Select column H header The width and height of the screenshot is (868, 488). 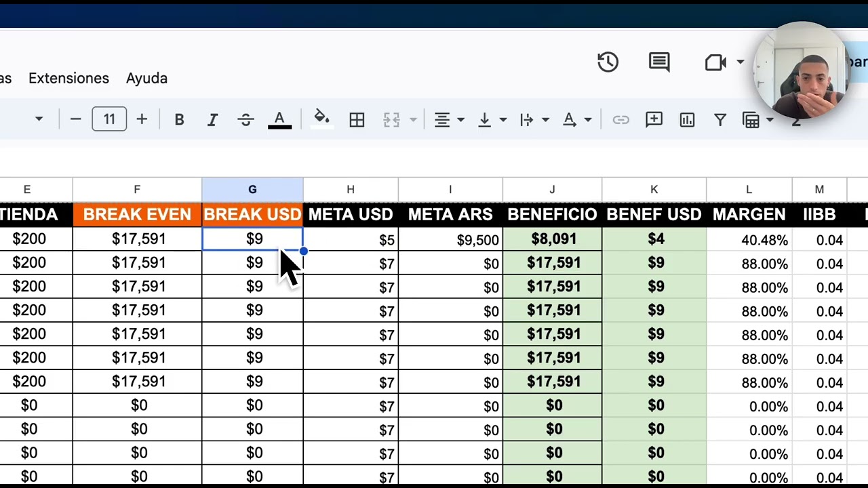click(351, 189)
